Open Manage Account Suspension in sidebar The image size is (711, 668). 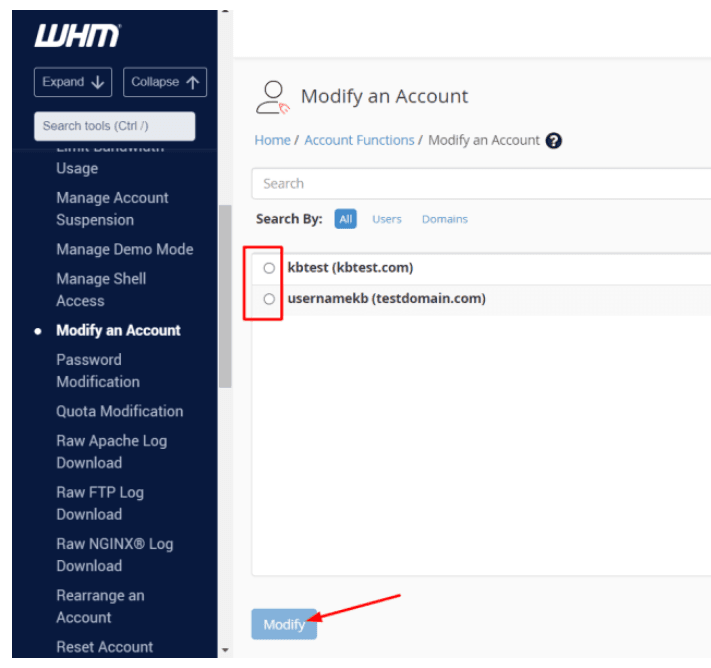[112, 209]
